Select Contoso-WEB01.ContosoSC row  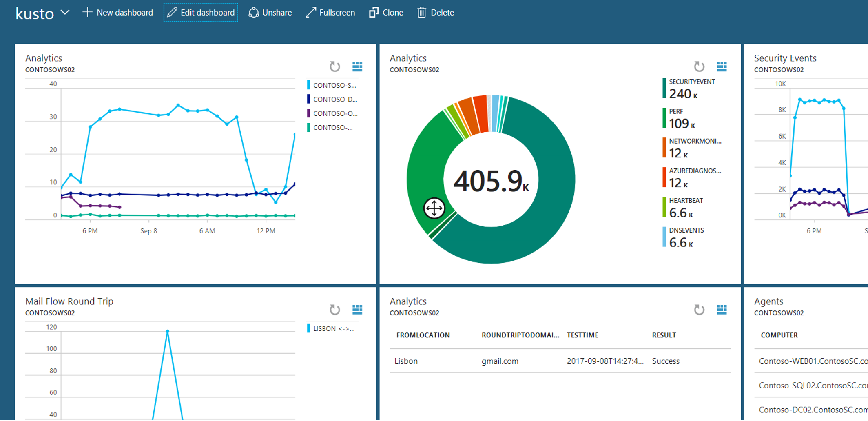[813, 361]
